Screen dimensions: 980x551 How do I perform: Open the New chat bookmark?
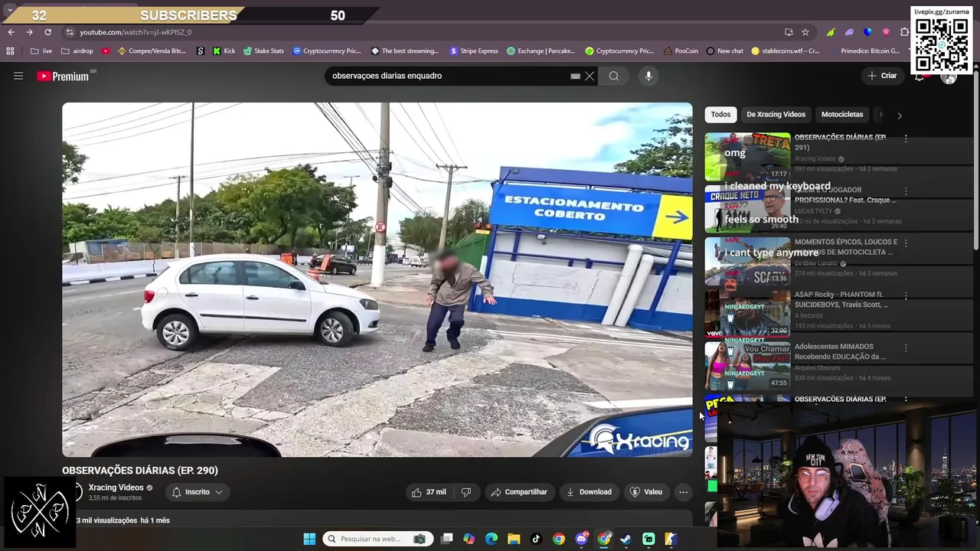[724, 51]
